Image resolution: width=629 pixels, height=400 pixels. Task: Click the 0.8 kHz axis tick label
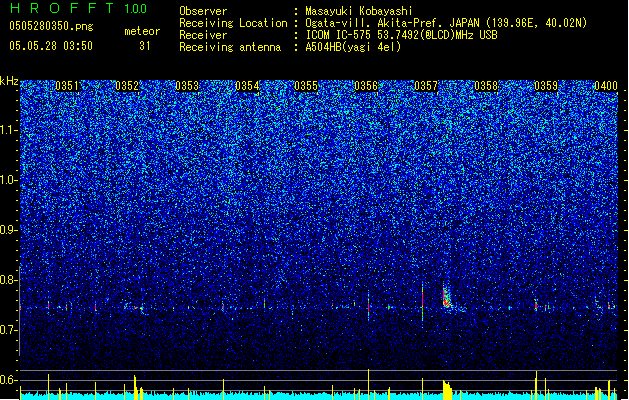coord(9,280)
